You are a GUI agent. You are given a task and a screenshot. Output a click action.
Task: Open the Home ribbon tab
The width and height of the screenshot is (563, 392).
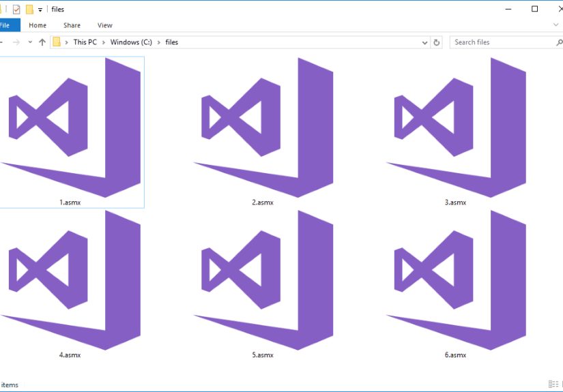point(38,25)
